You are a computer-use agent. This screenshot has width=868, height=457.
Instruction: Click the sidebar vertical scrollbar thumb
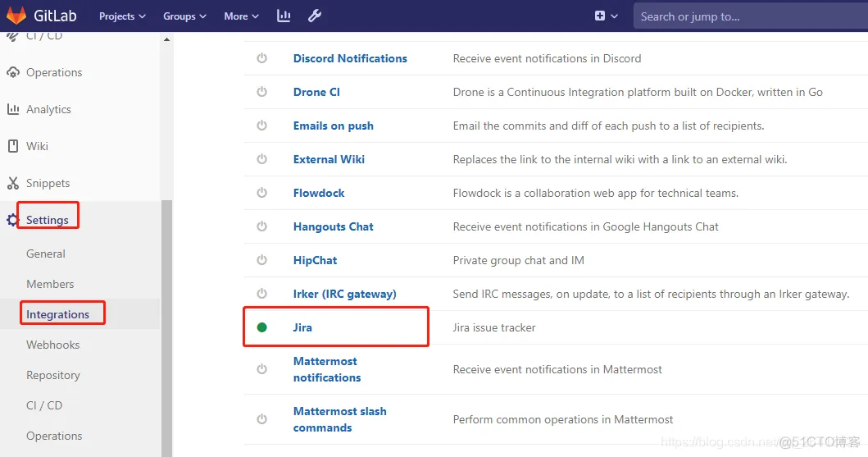[166, 328]
